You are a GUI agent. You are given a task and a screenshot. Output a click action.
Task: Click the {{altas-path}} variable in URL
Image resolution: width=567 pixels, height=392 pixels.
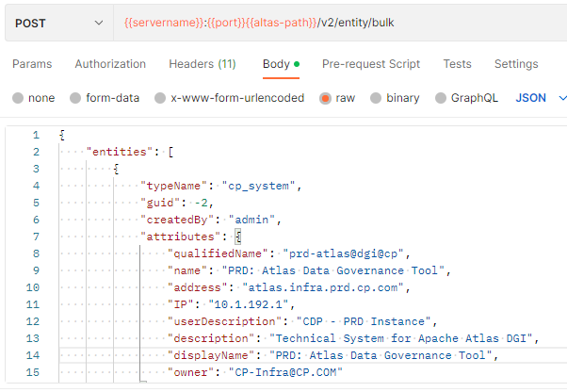[281, 23]
